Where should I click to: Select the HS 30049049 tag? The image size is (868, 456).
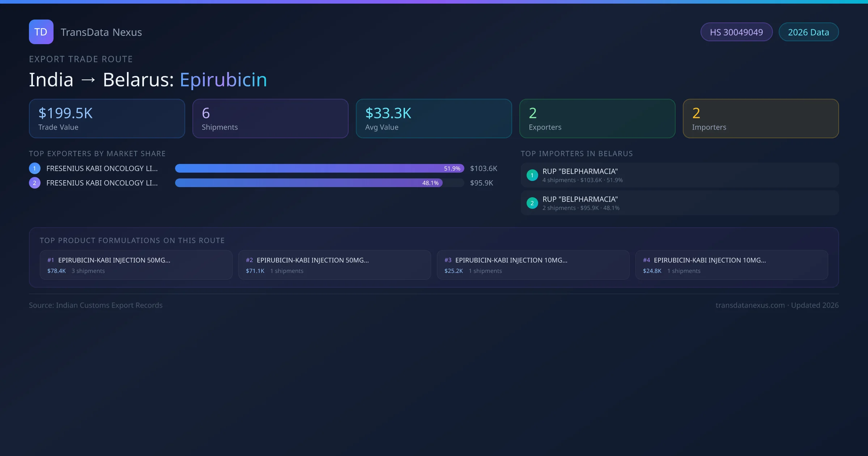pyautogui.click(x=736, y=32)
